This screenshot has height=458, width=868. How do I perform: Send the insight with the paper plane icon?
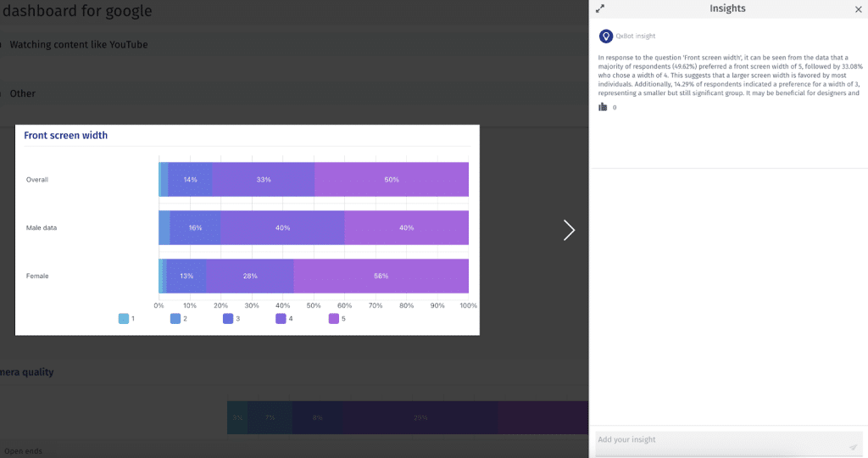click(853, 447)
